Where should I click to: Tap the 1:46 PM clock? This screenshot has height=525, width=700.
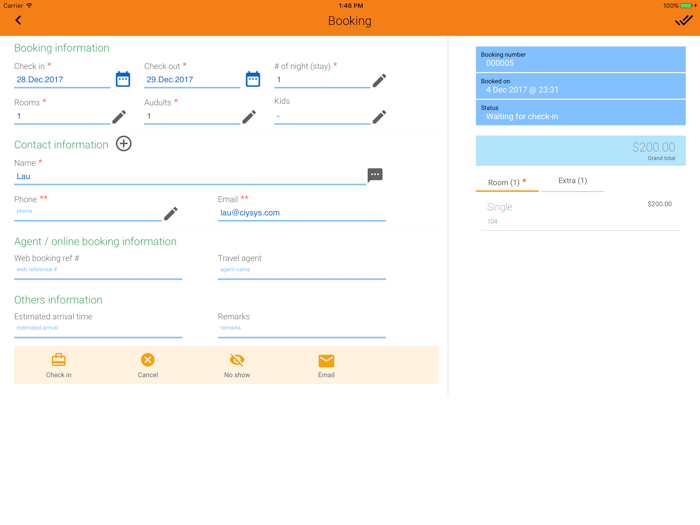pos(350,6)
